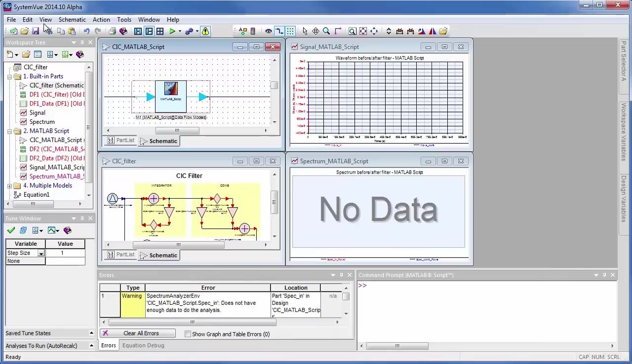Expand the 4. Multiple Models folder
Viewport: 632px width, 364px height.
click(9, 186)
